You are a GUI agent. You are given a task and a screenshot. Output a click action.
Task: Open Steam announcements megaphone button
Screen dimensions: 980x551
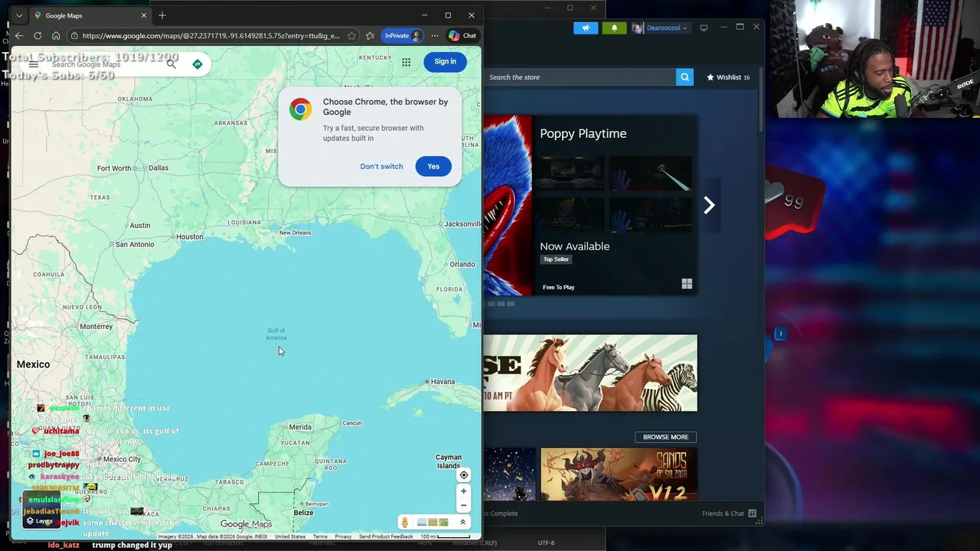point(586,28)
